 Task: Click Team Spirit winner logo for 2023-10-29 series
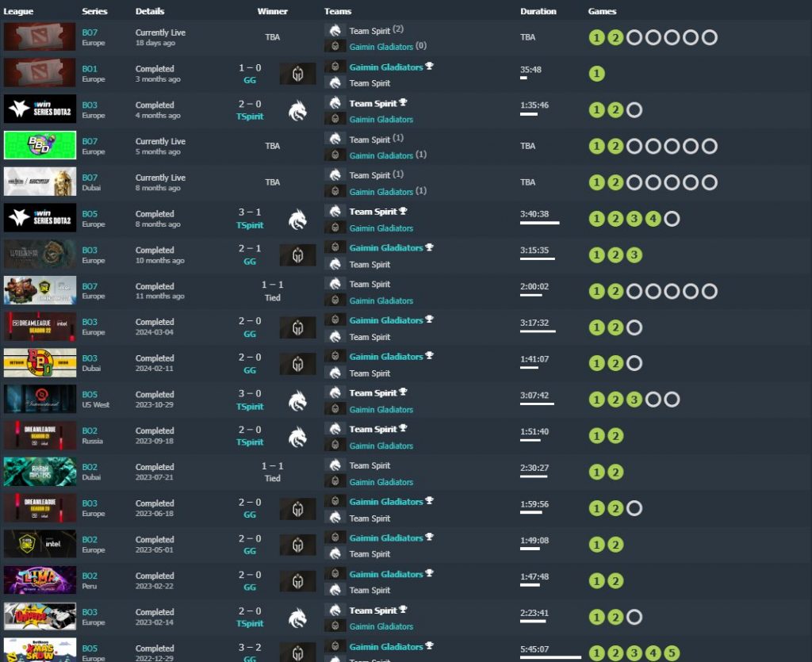297,400
